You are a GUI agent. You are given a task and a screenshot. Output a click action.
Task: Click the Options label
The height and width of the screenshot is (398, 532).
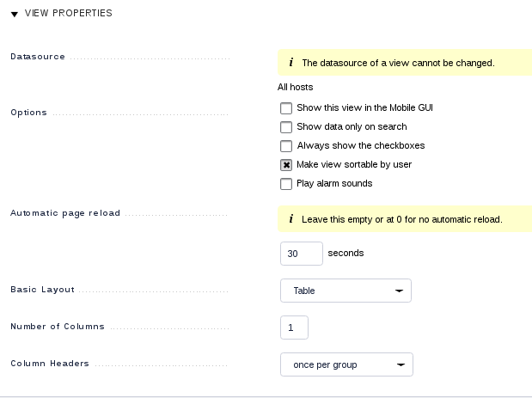[x=28, y=113]
